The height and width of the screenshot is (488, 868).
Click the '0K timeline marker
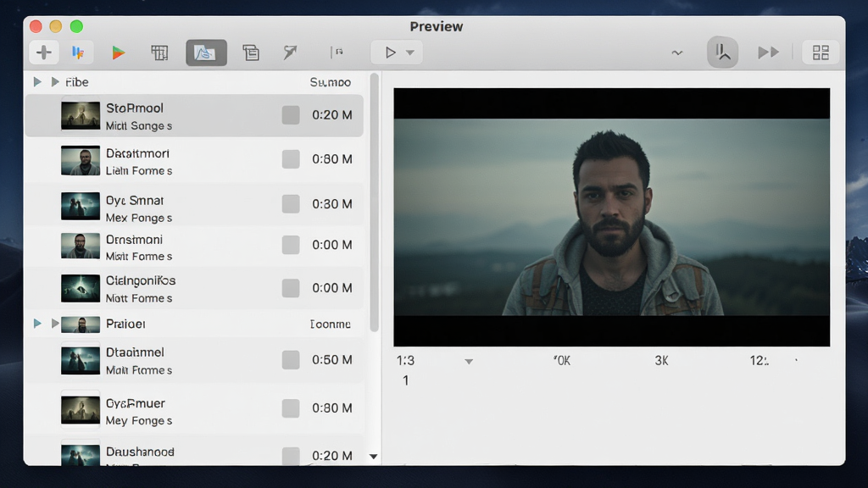point(562,361)
